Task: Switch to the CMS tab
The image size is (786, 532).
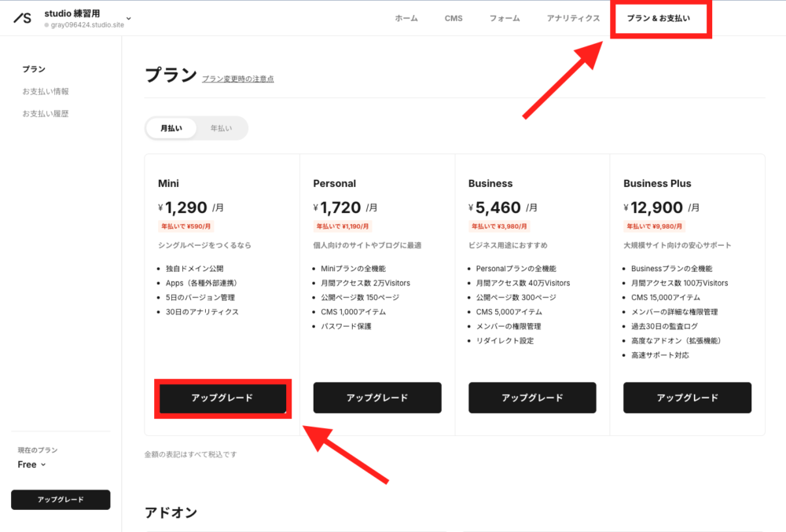Action: coord(454,18)
